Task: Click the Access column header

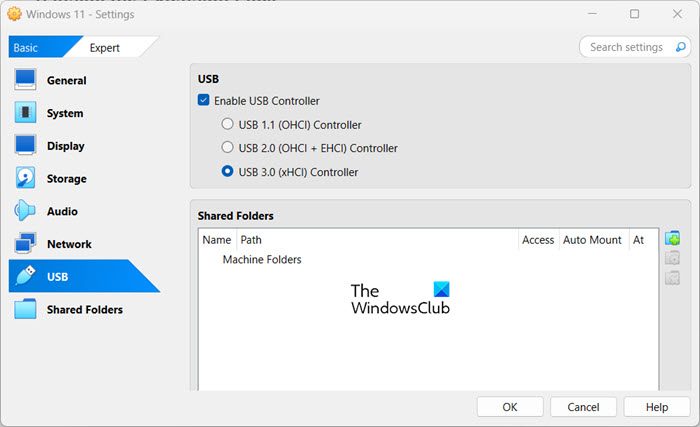Action: coord(538,240)
